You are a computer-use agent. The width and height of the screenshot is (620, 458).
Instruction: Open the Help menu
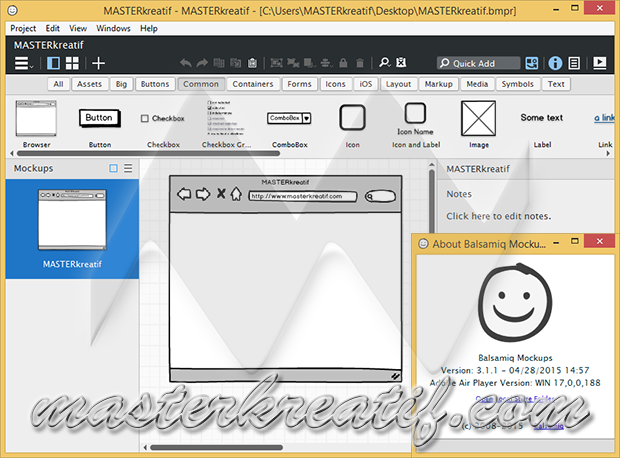pos(149,28)
